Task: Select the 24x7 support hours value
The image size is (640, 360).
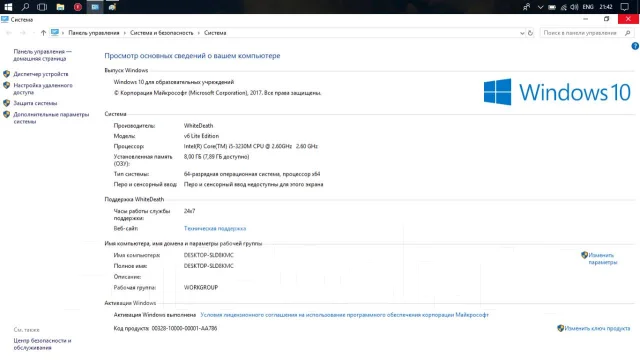Action: click(x=189, y=211)
